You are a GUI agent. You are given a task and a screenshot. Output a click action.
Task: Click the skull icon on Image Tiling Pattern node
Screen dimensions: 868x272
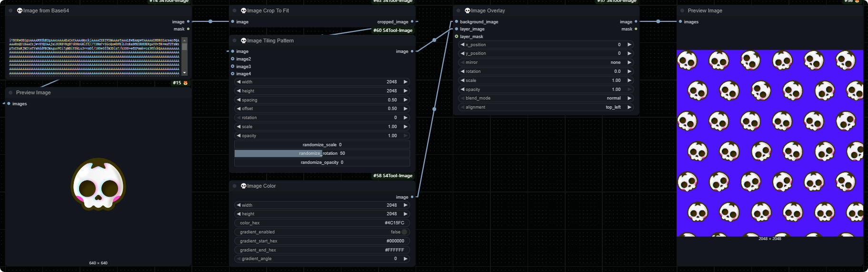(244, 40)
